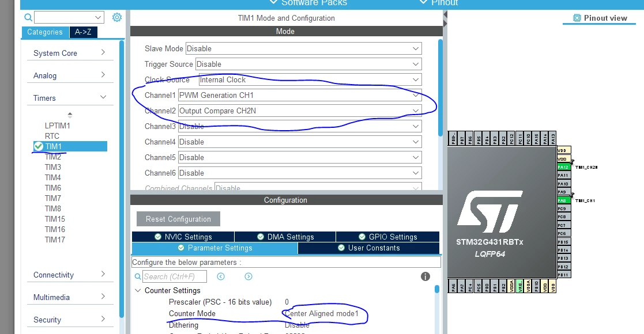
Task: Click the green PA8 pin on chip
Action: (563, 200)
